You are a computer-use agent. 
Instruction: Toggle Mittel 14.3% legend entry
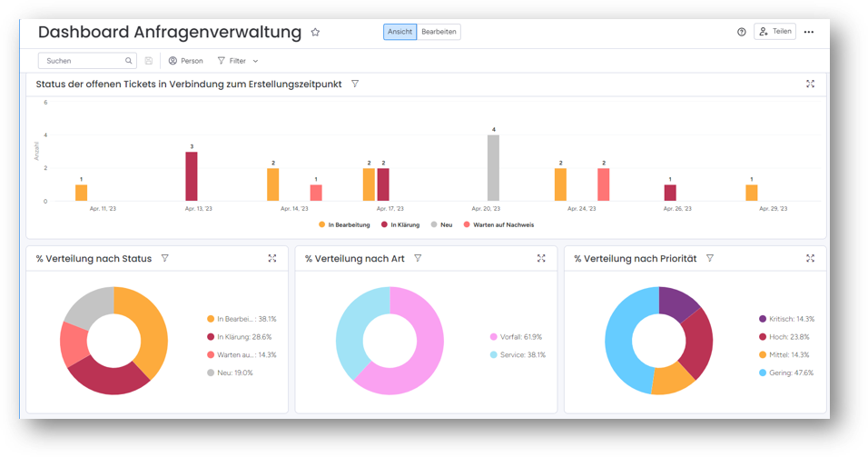tap(784, 355)
